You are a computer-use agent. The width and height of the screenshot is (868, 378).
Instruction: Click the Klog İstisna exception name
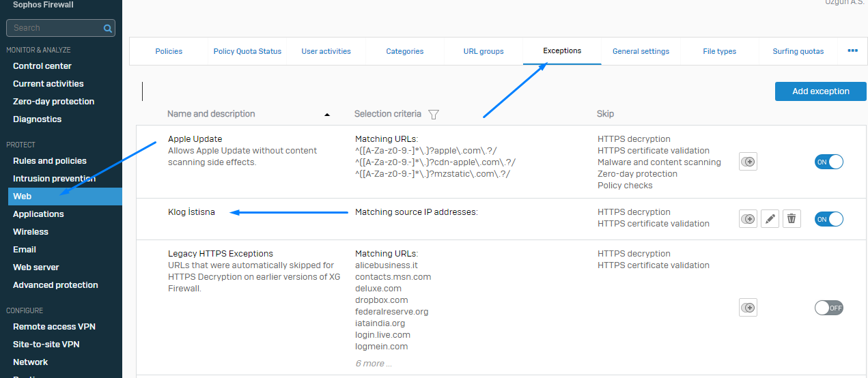point(191,212)
